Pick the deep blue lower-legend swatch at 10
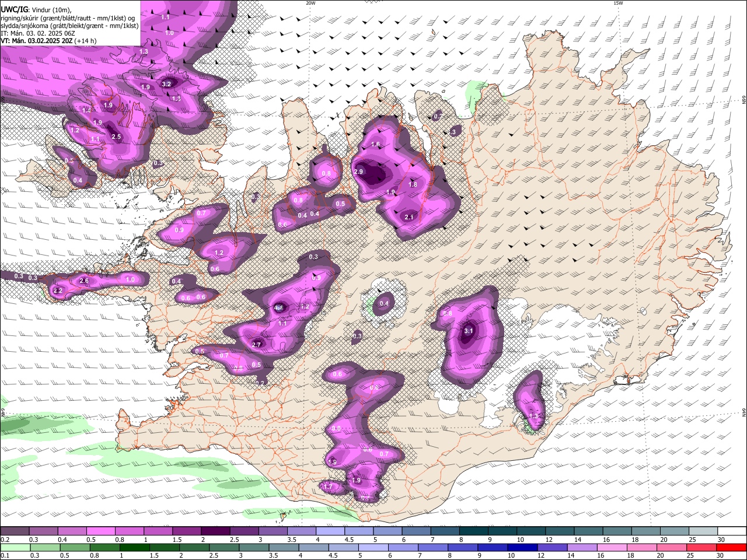Image resolution: width=747 pixels, height=560 pixels. coord(523,547)
